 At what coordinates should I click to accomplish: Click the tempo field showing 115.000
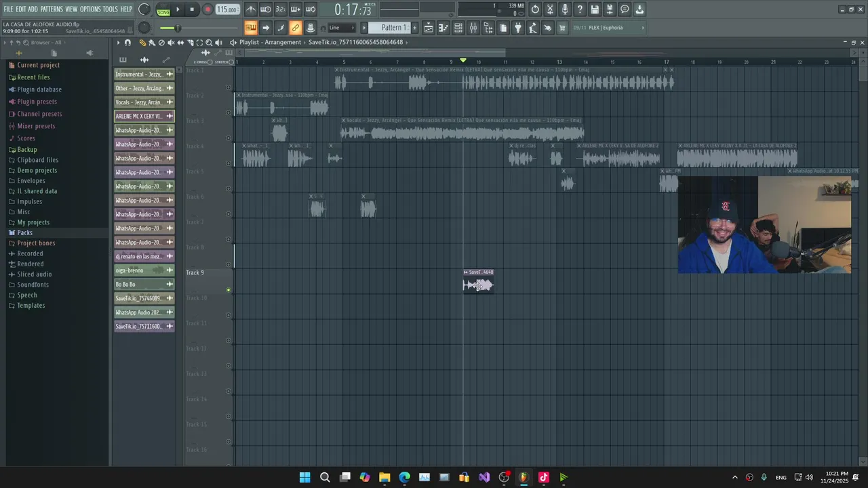pos(227,9)
